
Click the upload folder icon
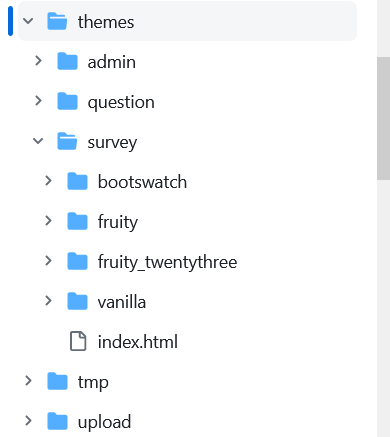(x=57, y=421)
